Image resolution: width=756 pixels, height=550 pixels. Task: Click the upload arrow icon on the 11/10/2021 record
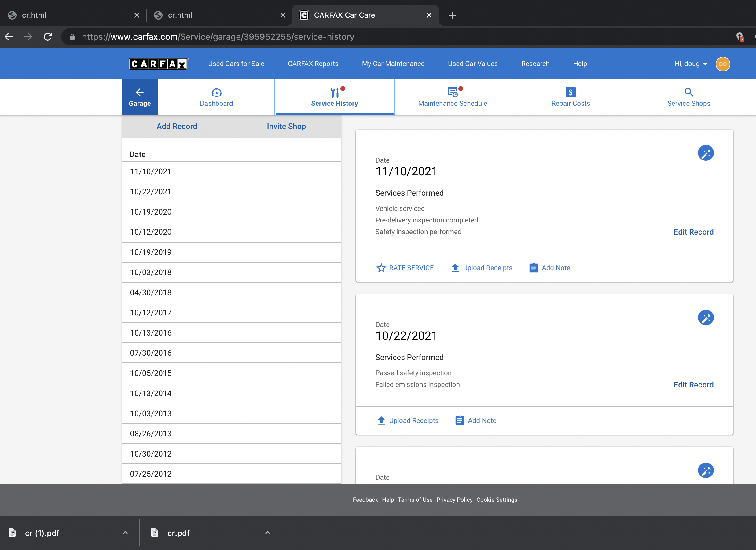click(455, 268)
